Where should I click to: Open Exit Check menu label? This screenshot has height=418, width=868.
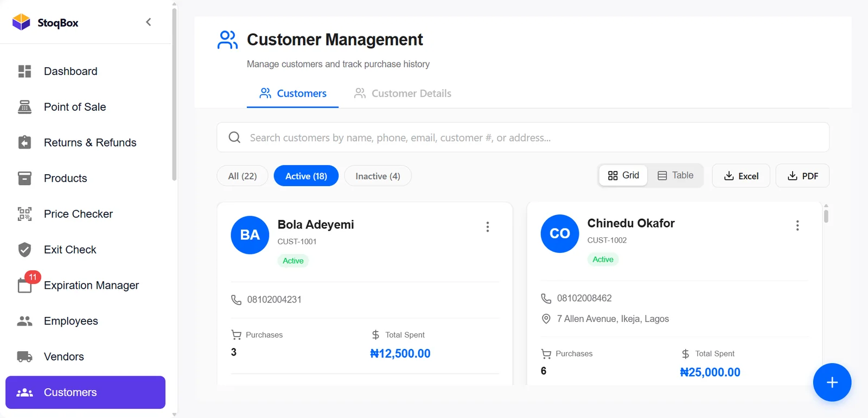coord(70,250)
